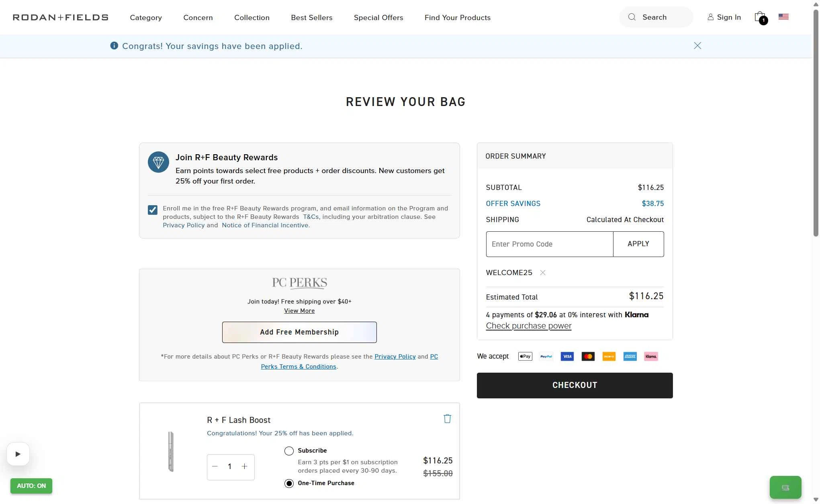Click the Beauty Rewards diamond icon

tap(158, 162)
